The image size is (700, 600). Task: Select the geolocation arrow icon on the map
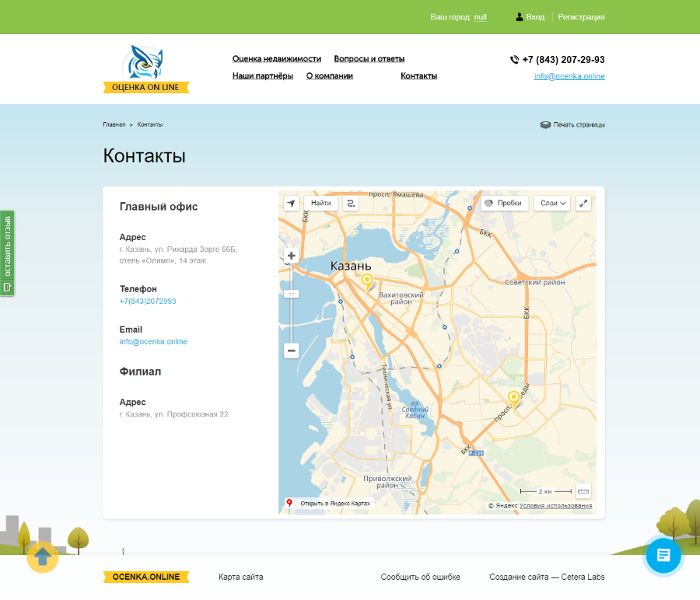point(291,203)
